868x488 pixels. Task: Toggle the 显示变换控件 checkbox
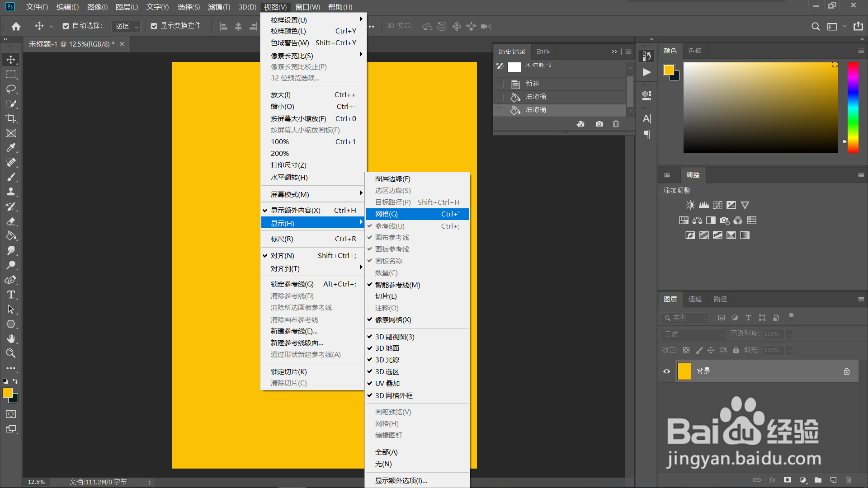[x=154, y=26]
